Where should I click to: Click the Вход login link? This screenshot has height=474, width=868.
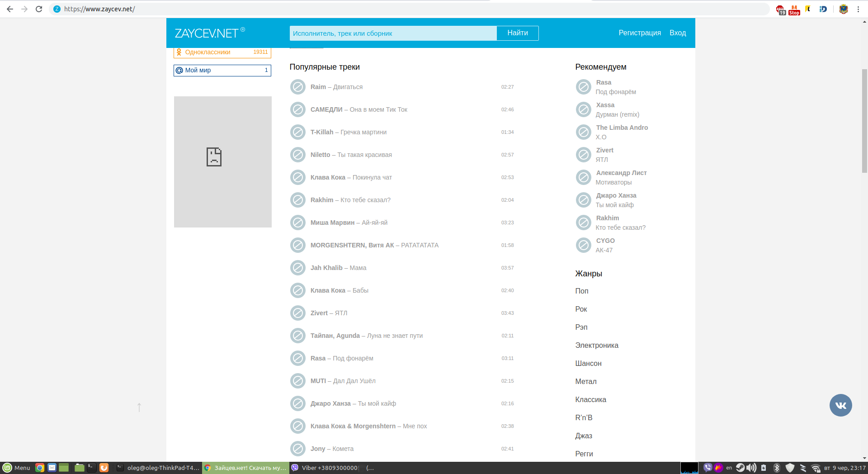tap(677, 33)
